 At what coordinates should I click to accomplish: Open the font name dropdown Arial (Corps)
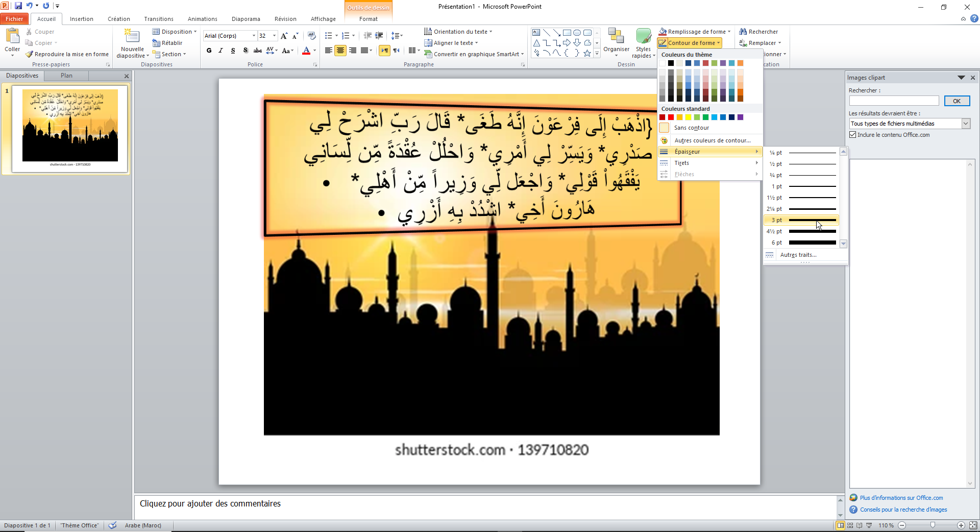(254, 36)
